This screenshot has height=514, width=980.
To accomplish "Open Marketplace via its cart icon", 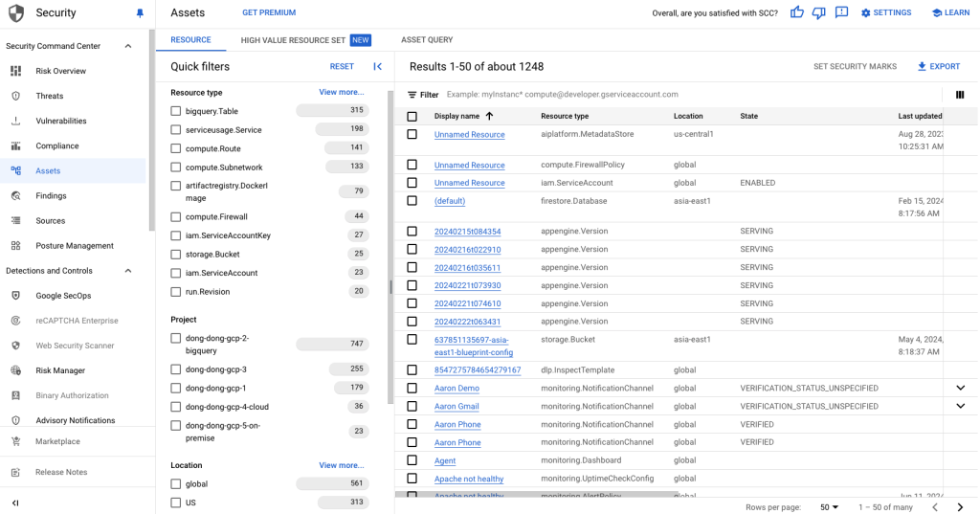I will 15,441.
